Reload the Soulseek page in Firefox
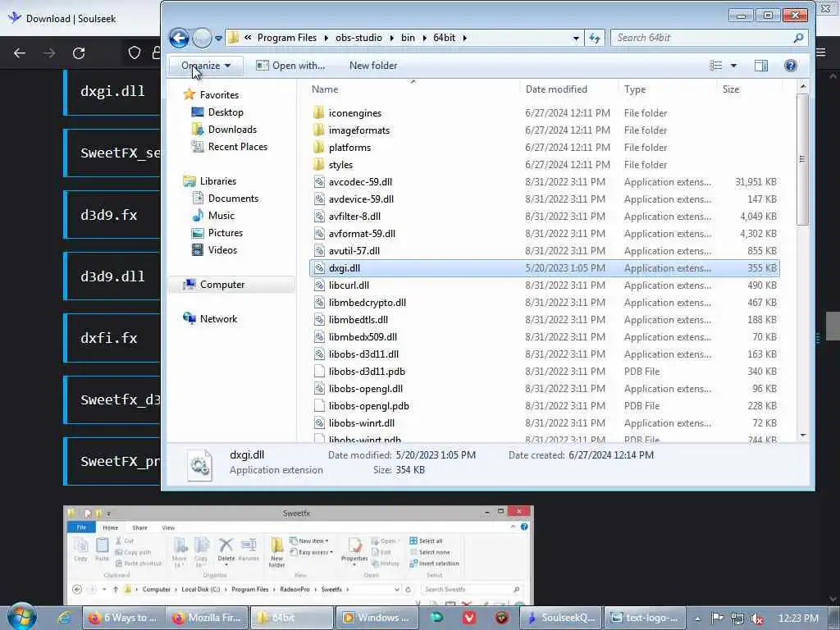The height and width of the screenshot is (630, 840). tap(79, 53)
